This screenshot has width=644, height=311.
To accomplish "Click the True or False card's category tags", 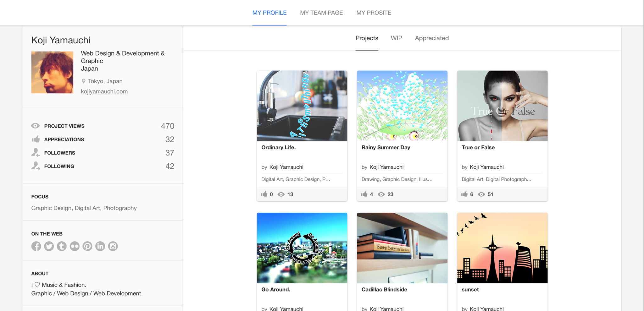I will (x=497, y=179).
